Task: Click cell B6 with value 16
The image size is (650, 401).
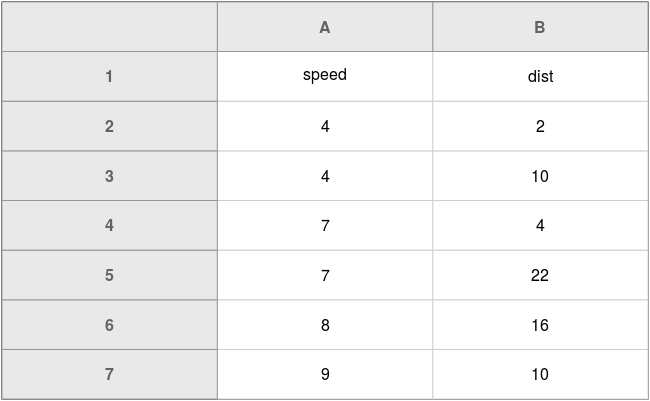Action: (x=540, y=325)
